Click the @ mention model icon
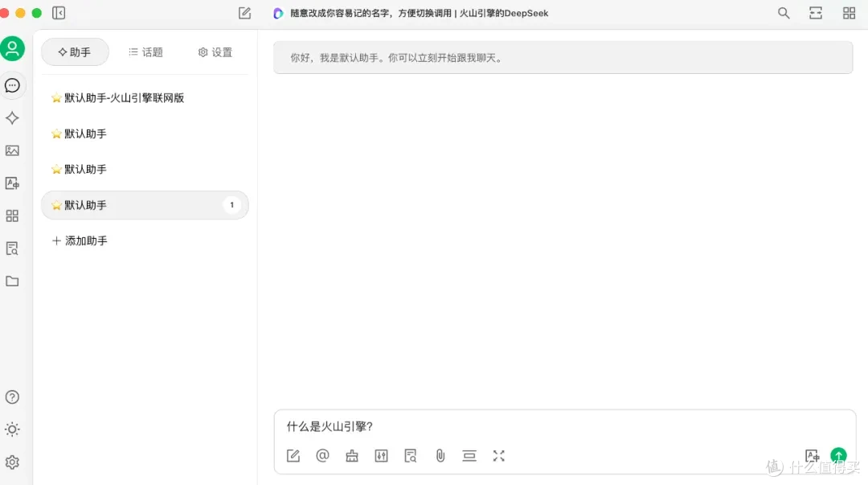Viewport: 868px width, 485px height. tap(323, 455)
